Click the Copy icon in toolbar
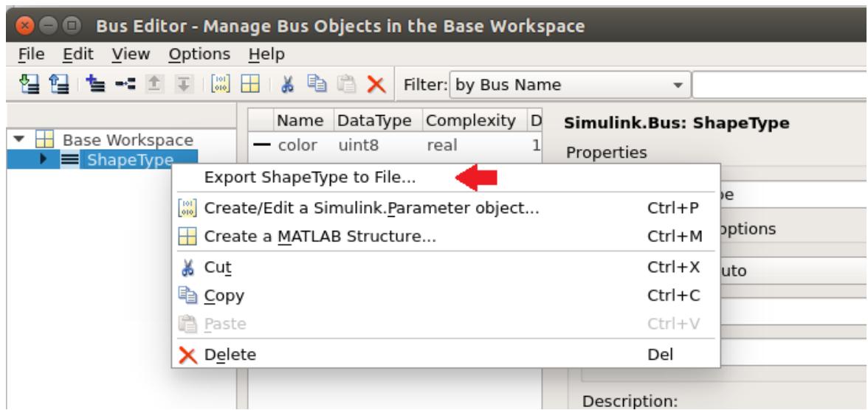Image resolution: width=868 pixels, height=410 pixels. pyautogui.click(x=317, y=84)
